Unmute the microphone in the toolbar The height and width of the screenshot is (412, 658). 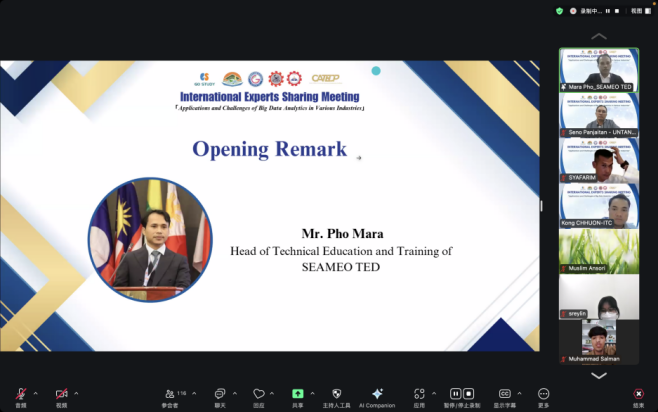pyautogui.click(x=20, y=394)
